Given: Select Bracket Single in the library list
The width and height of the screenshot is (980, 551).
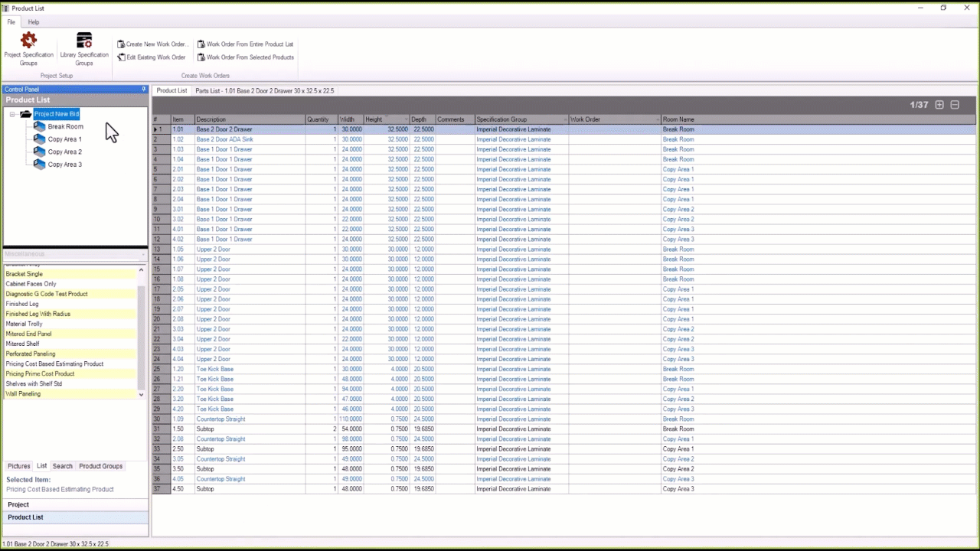Looking at the screenshot, I should coord(70,274).
